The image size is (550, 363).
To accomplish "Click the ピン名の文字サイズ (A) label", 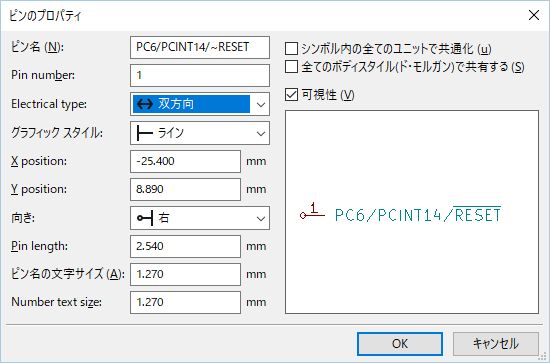I will coord(68,274).
